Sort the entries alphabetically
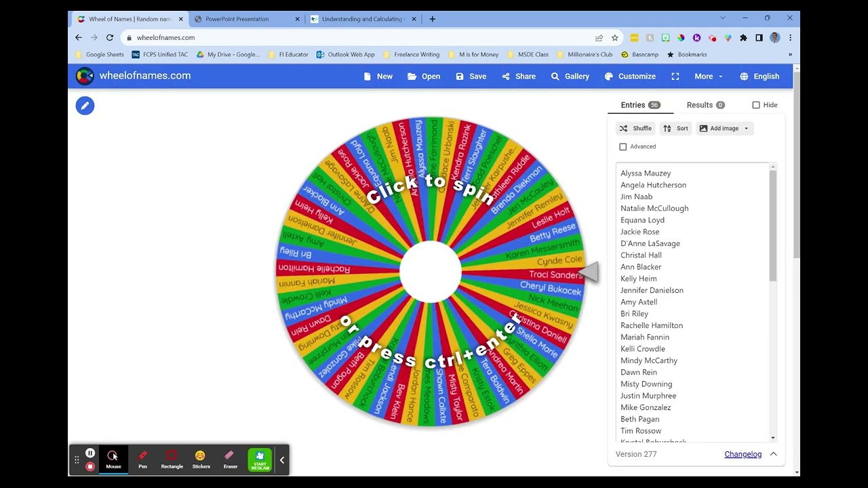The image size is (868, 488). 675,128
